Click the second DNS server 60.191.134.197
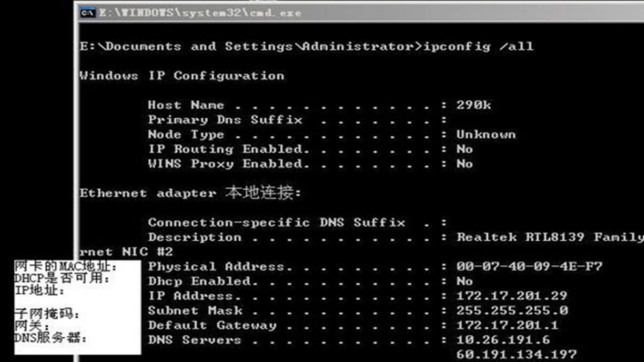This screenshot has height=362, width=644. (516, 354)
